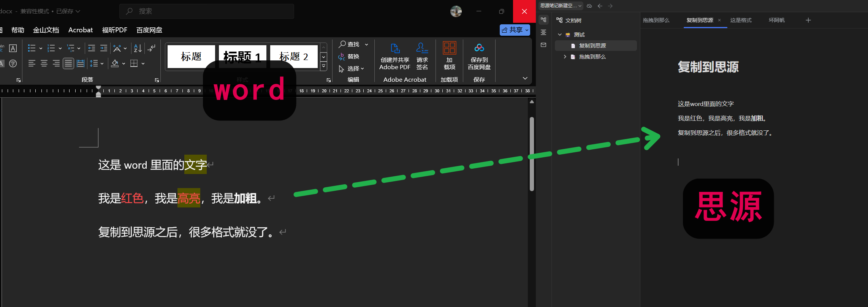Click the SiYuan outline sidebar icon
Screen dimensions: 868x307
[543, 32]
